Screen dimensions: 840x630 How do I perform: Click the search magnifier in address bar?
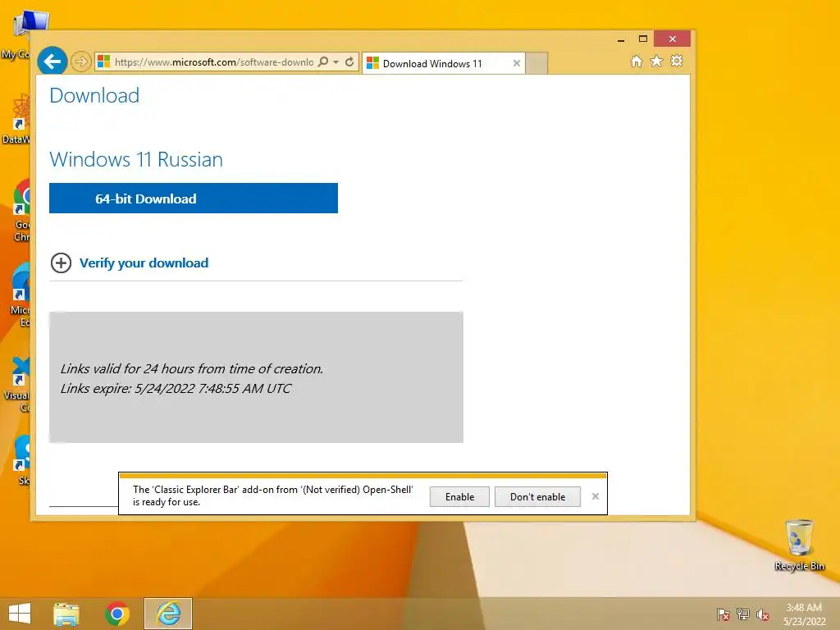pyautogui.click(x=323, y=62)
